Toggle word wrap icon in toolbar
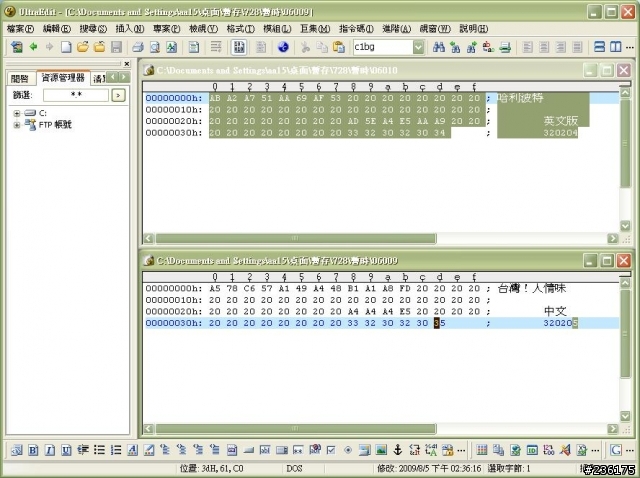The height and width of the screenshot is (478, 640). click(216, 47)
